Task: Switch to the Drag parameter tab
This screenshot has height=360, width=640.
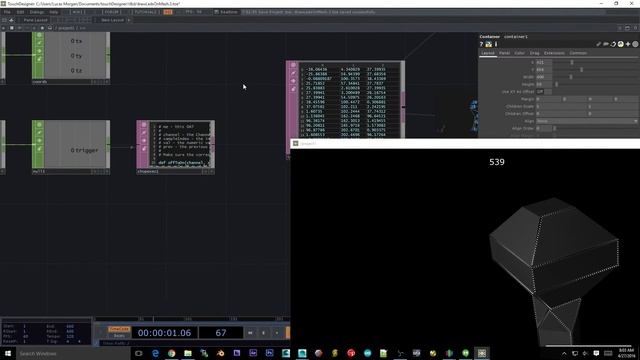Action: (534, 53)
